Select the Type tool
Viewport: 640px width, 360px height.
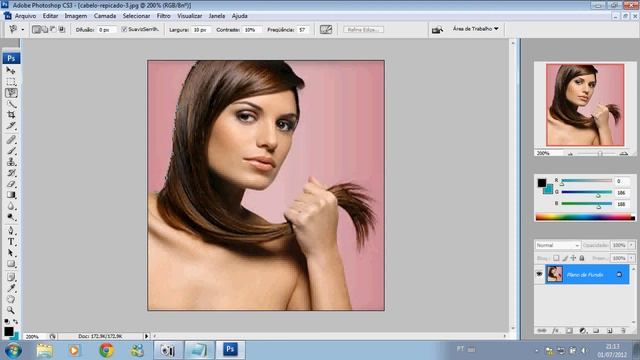pyautogui.click(x=11, y=242)
